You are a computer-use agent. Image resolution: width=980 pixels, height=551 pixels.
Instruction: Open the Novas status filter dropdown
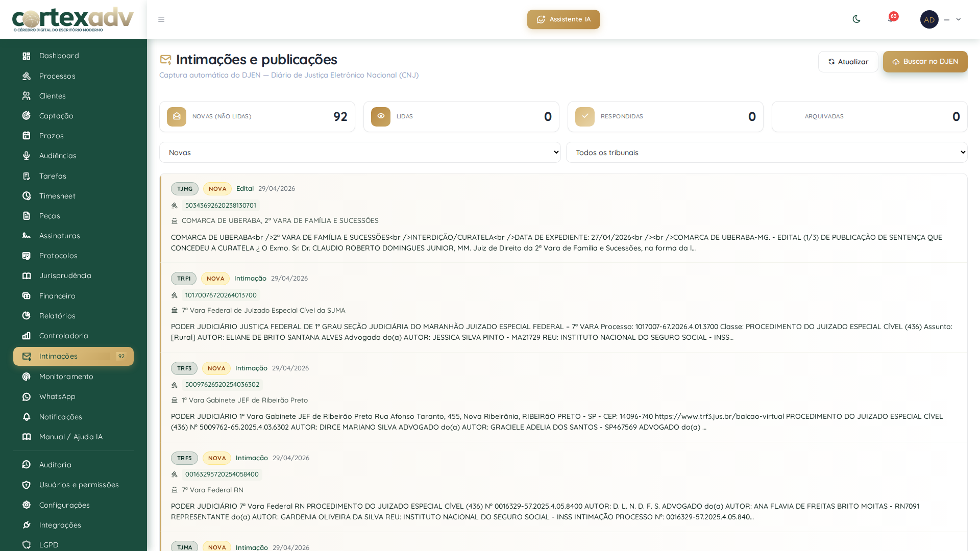(360, 153)
